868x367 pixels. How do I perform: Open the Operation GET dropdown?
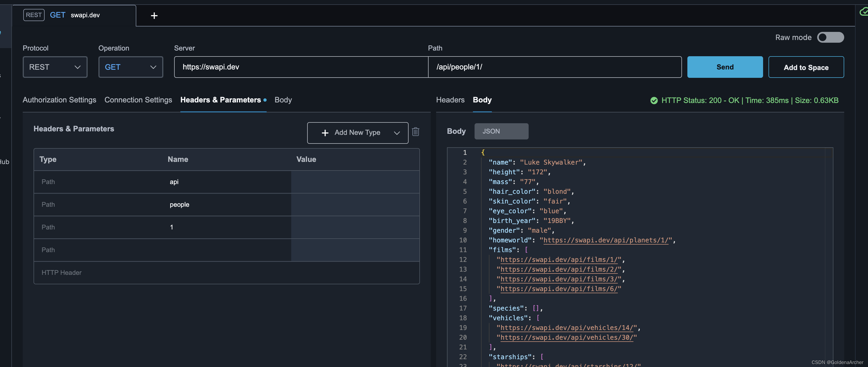[131, 67]
